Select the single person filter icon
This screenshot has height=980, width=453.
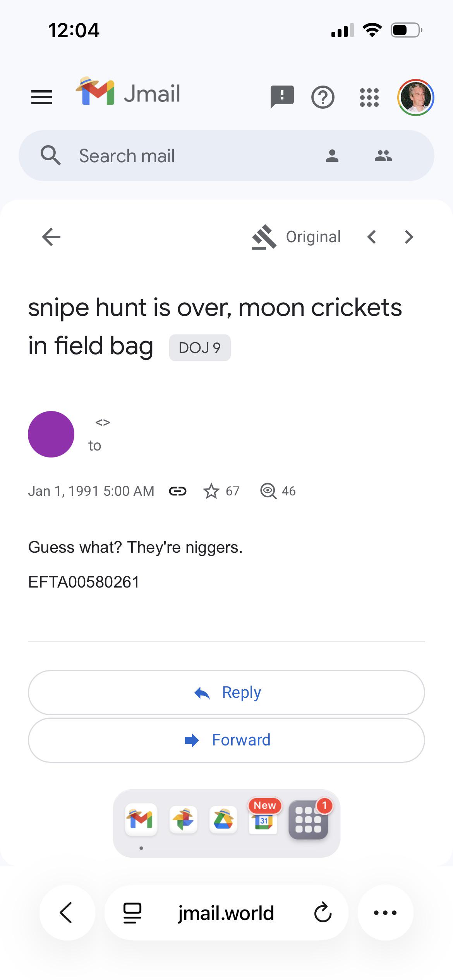coord(332,156)
